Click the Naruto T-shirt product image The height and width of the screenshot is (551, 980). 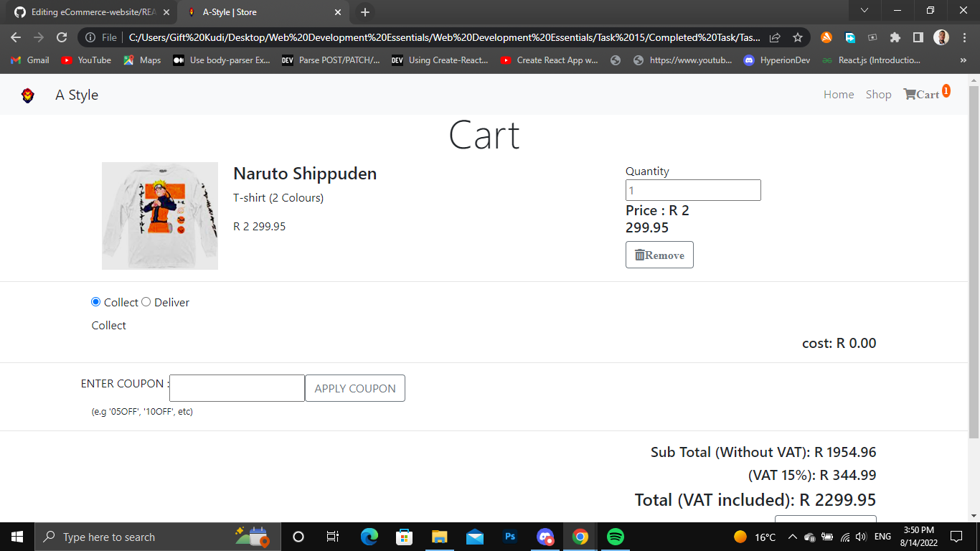[x=160, y=216]
